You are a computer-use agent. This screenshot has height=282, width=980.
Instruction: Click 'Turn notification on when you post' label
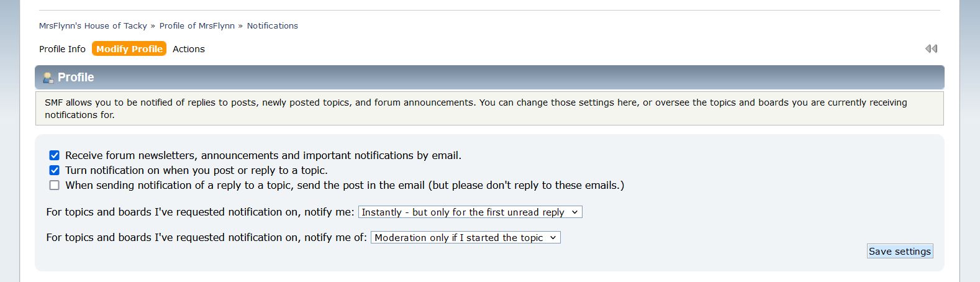click(x=196, y=170)
